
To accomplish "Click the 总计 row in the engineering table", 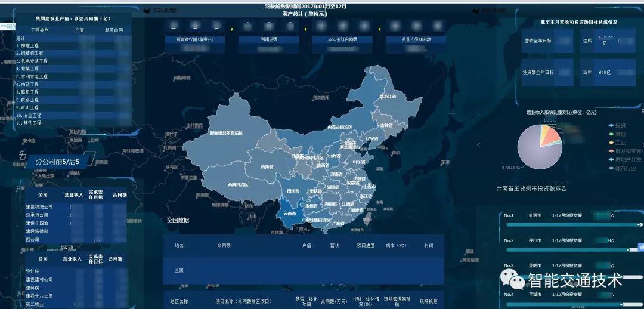I will point(74,38).
